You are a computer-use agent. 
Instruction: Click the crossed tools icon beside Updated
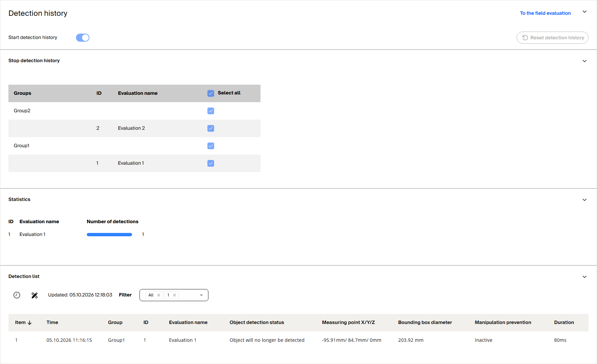[x=35, y=295]
